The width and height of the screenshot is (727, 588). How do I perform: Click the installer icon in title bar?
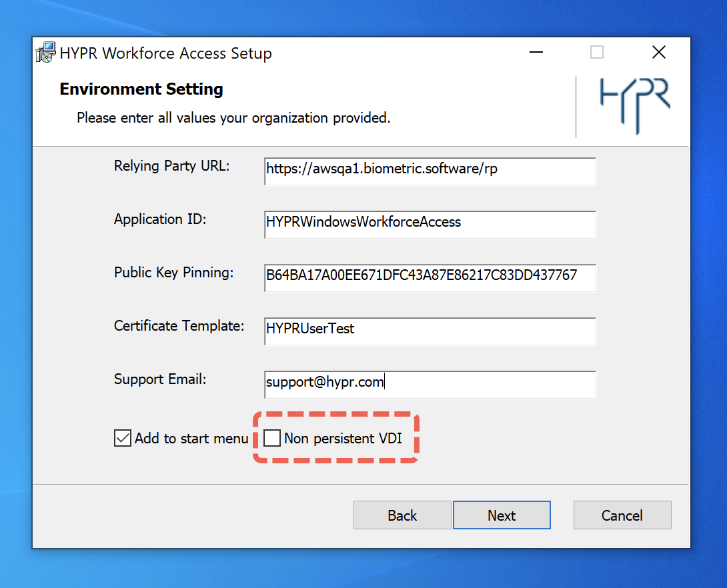45,53
